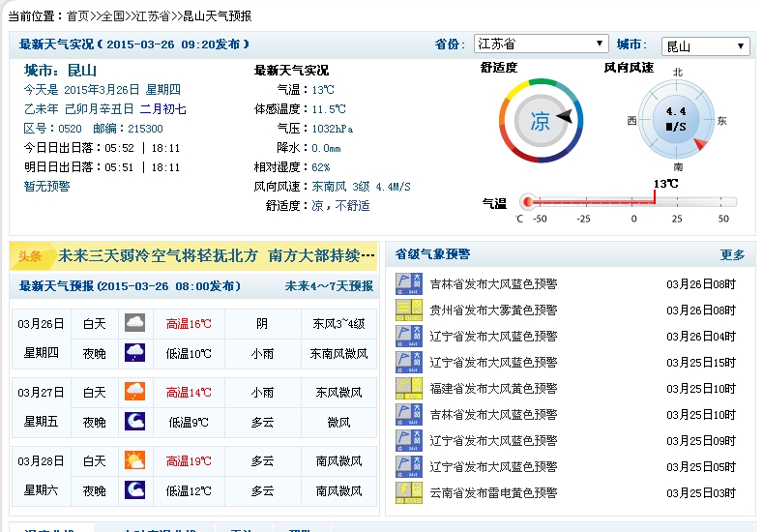The image size is (763, 532).
Task: Open 贵州省发布大雾黄色预警 link
Action: pos(493,310)
